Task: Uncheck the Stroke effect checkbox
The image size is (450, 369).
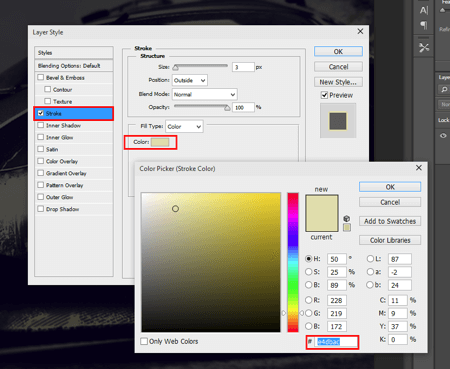Action: 41,113
